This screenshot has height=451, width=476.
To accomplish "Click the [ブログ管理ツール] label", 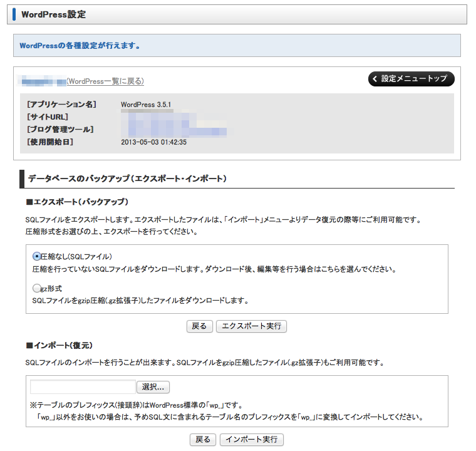I will coord(60,130).
